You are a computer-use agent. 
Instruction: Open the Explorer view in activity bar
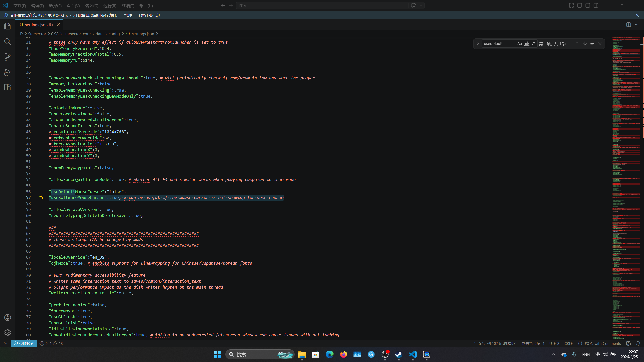pyautogui.click(x=8, y=27)
